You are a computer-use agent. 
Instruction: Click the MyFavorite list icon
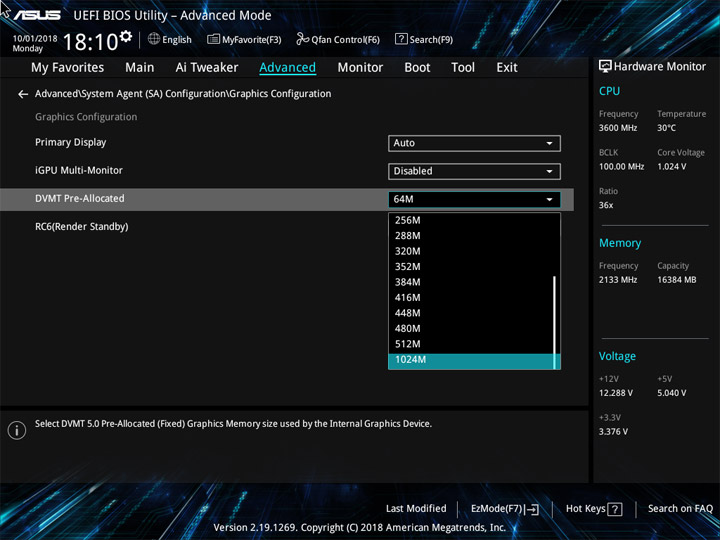pyautogui.click(x=214, y=39)
